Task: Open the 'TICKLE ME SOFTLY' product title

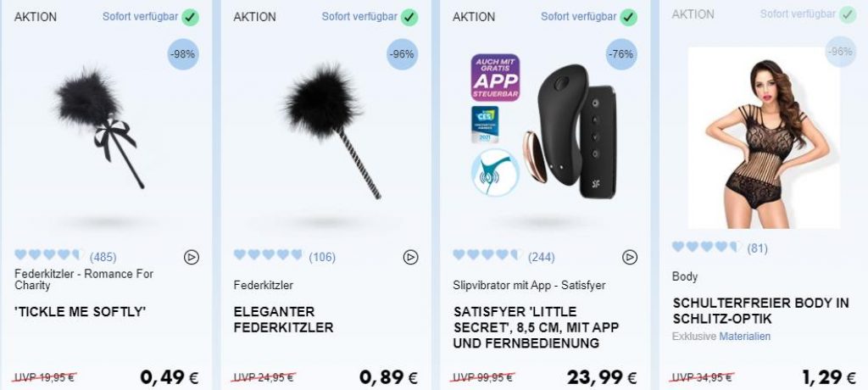Action: (81, 312)
